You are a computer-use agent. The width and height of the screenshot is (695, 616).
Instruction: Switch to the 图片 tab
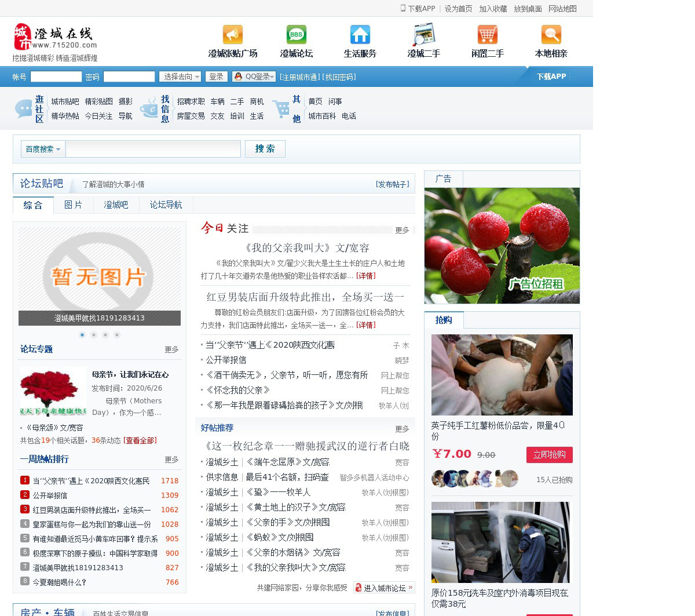tap(73, 205)
